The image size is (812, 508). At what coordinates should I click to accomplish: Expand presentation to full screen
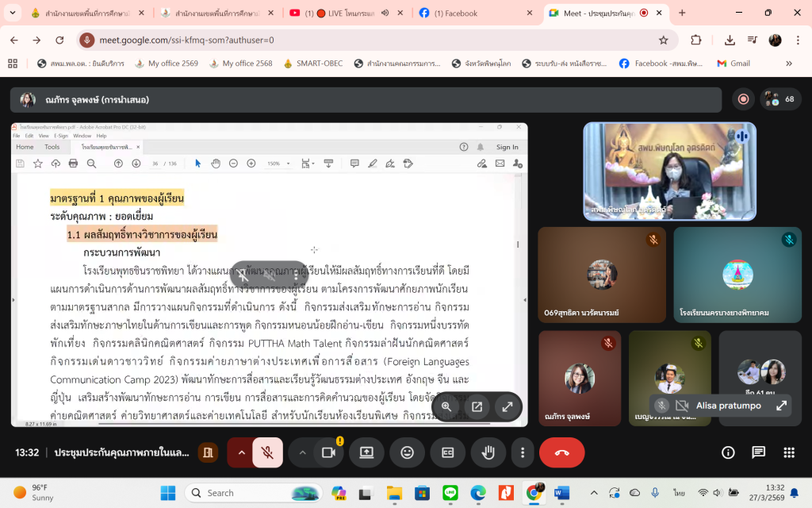point(507,407)
